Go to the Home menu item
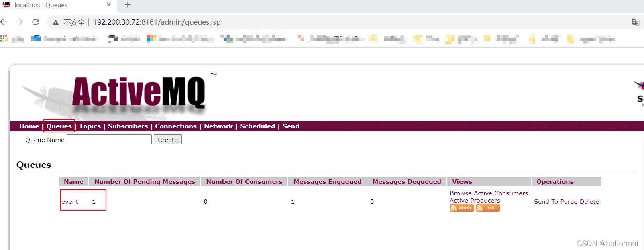The height and width of the screenshot is (250, 644). click(29, 126)
